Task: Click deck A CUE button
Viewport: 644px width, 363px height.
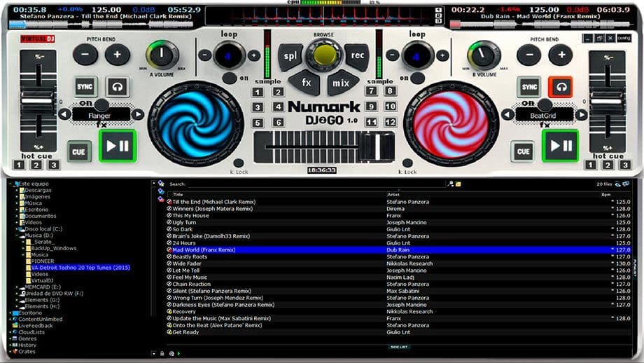Action: (79, 151)
